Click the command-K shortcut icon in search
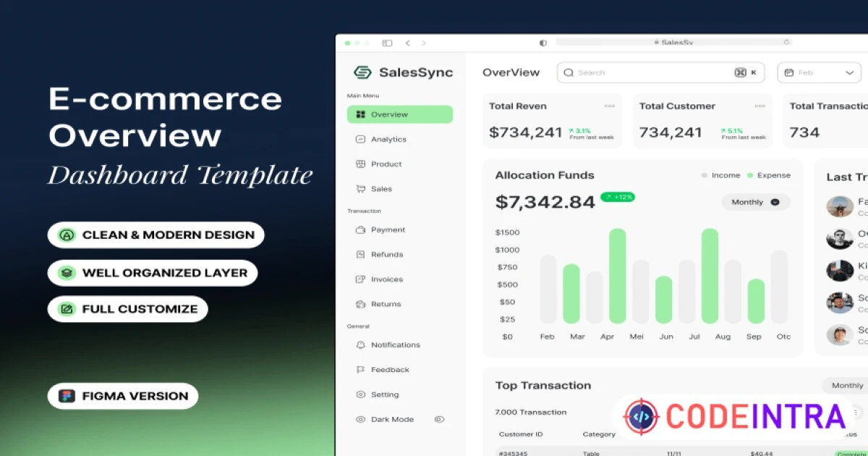The height and width of the screenshot is (456, 868). pos(740,72)
